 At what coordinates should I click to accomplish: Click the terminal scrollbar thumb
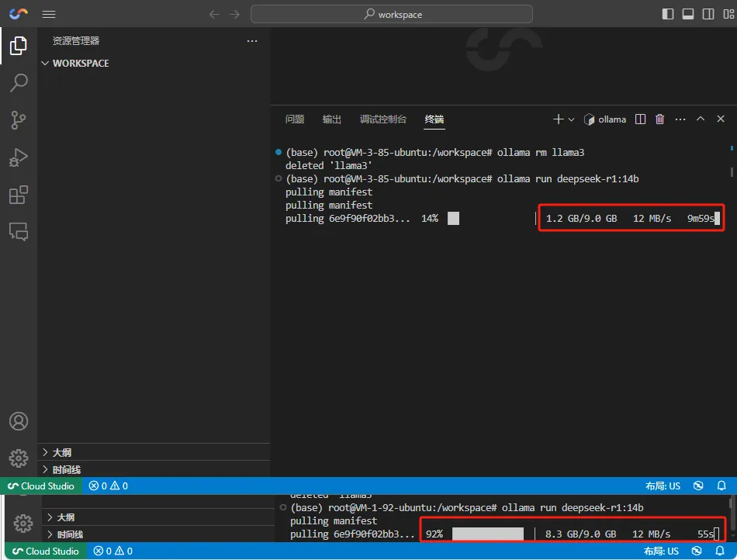tap(732, 172)
